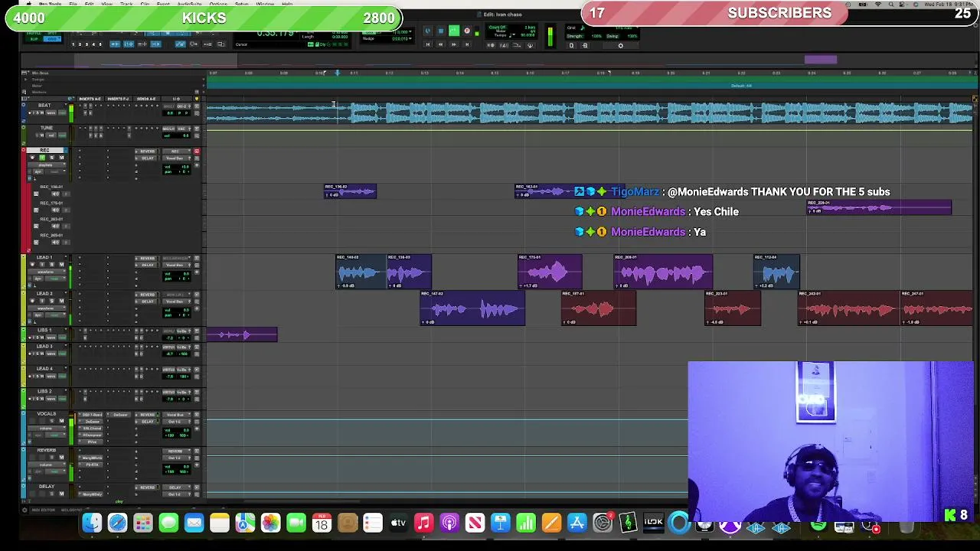980x551 pixels.
Task: Mute the LEAD 2 track
Action: pyautogui.click(x=61, y=301)
